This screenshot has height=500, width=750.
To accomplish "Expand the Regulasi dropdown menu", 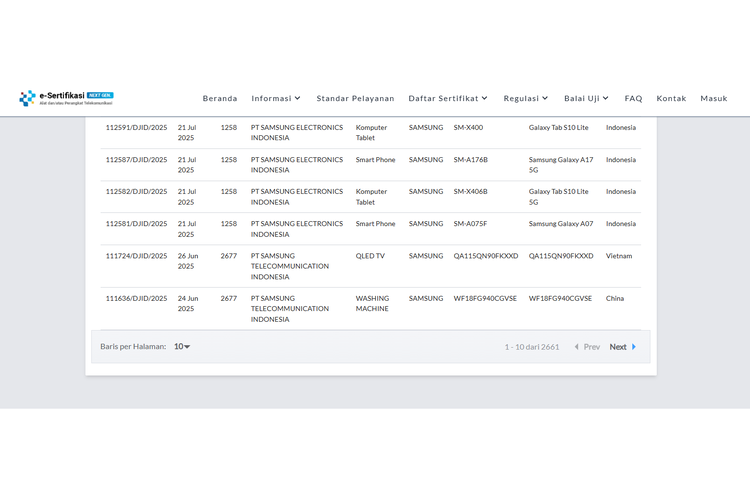I will pos(525,98).
